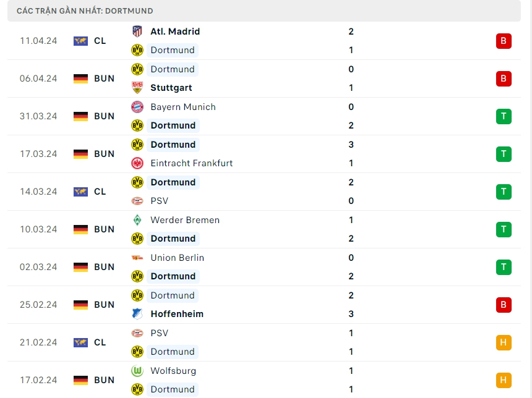
Task: Open the Werder Bremen team link
Action: (185, 220)
